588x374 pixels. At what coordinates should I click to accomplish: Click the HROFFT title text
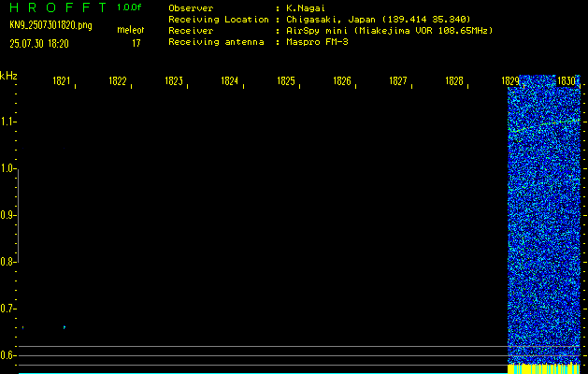pyautogui.click(x=58, y=7)
